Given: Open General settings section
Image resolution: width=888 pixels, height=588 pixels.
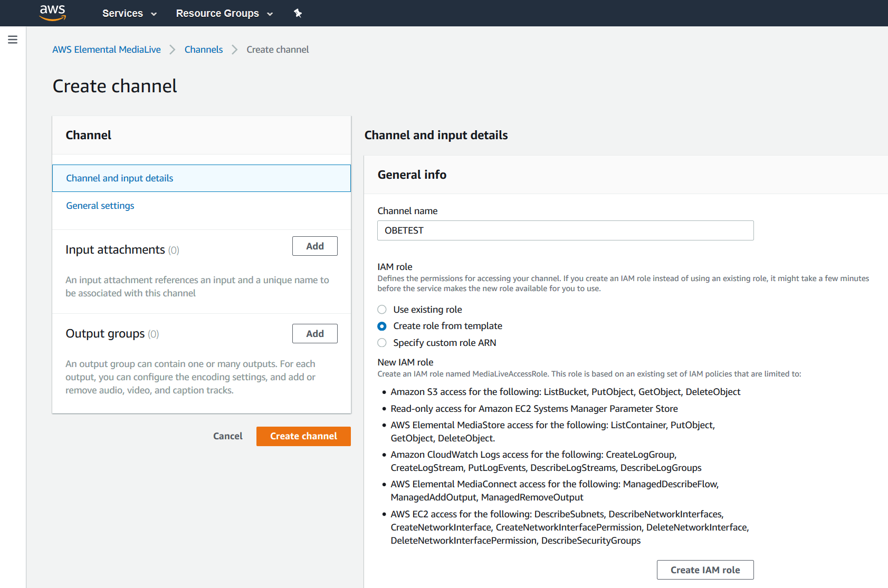Looking at the screenshot, I should 100,206.
